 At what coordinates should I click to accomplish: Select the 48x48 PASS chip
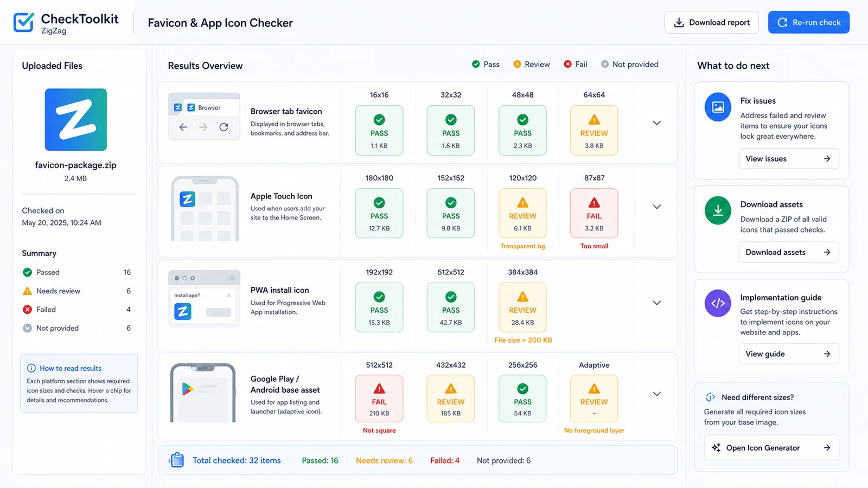point(522,130)
